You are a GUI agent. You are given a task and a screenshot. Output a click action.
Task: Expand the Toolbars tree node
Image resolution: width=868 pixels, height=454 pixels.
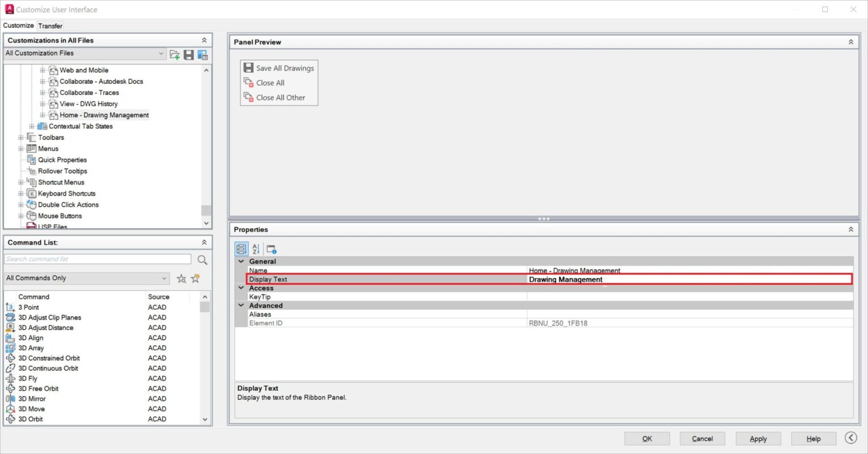(21, 137)
